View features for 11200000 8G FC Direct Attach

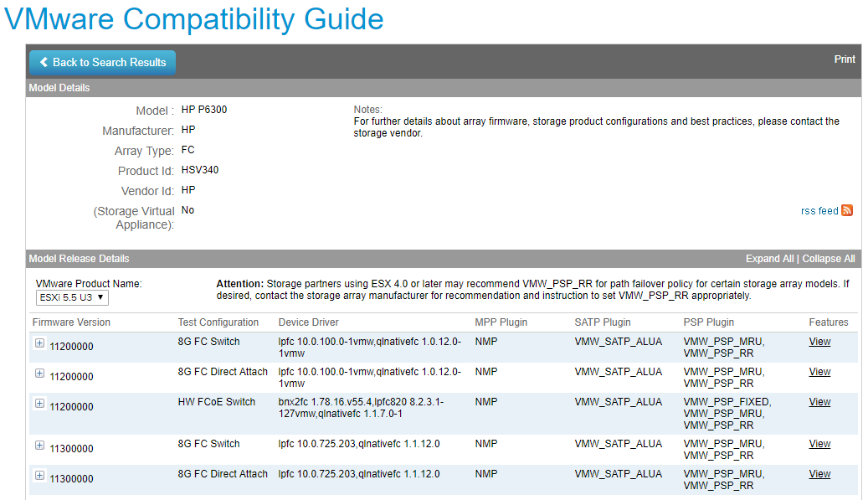coord(819,372)
